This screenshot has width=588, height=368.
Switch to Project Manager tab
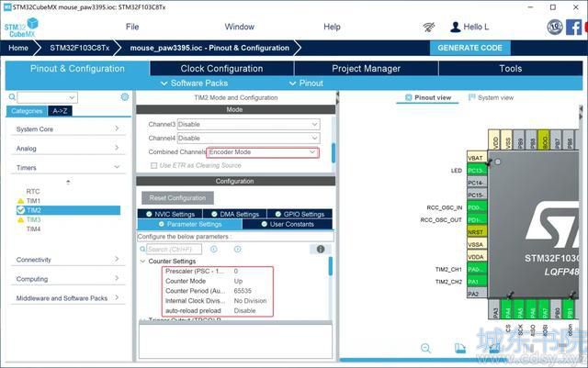(x=366, y=69)
